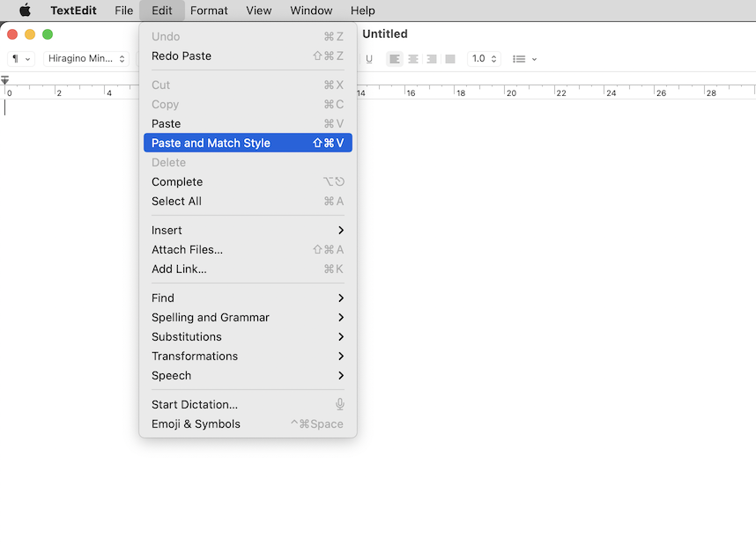Image resolution: width=756 pixels, height=545 pixels.
Task: Toggle underline formatting
Action: pyautogui.click(x=369, y=59)
